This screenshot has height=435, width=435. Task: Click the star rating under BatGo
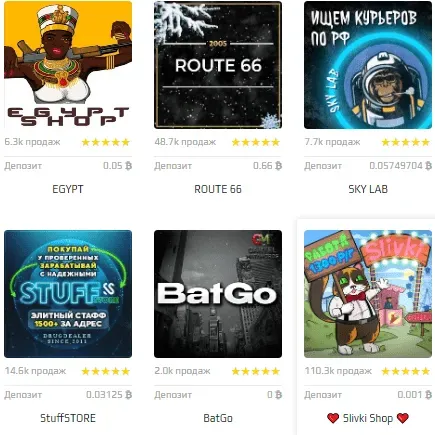click(x=256, y=371)
